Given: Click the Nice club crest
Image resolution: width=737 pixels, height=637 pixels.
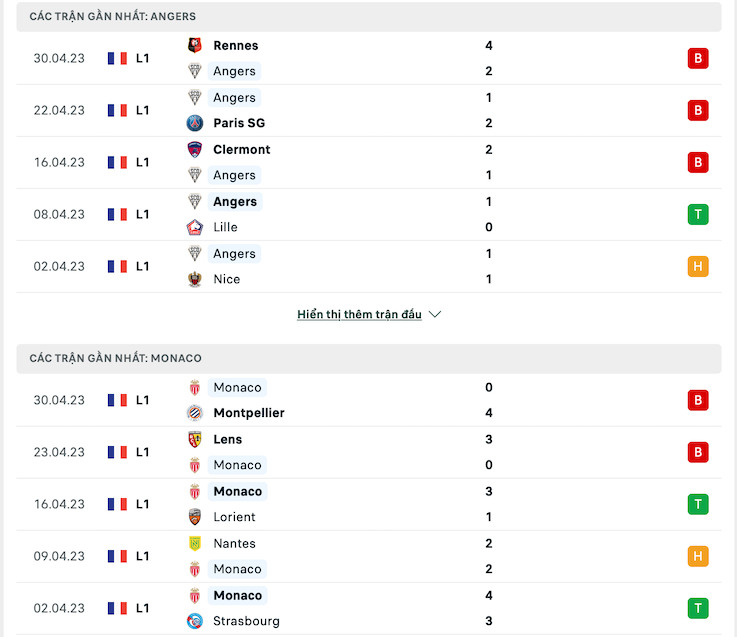Looking at the screenshot, I should 195,279.
